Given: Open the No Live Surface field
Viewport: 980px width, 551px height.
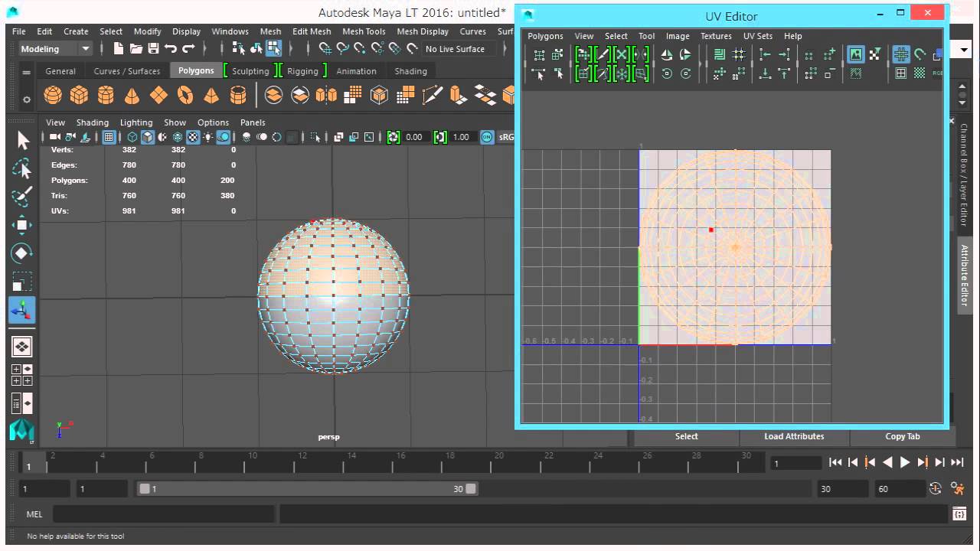Looking at the screenshot, I should click(456, 49).
